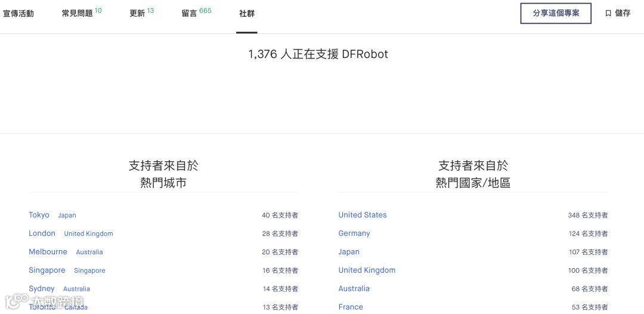Click Australia label beside Melbourne
This screenshot has height=314, width=644.
pyautogui.click(x=89, y=253)
